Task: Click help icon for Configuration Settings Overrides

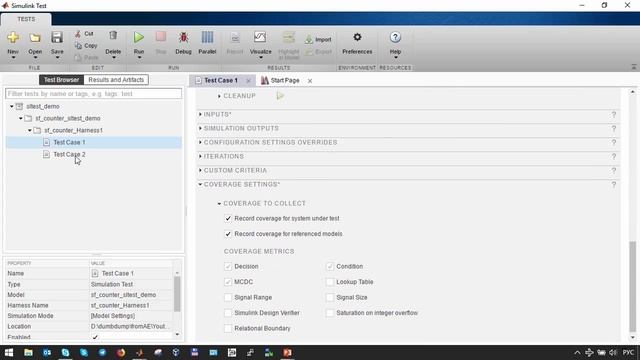Action: pos(613,142)
